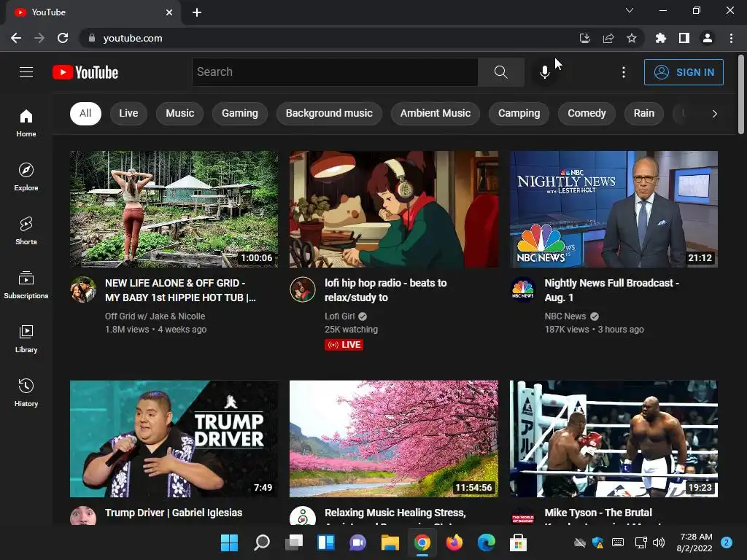Open new browser tab with plus
Screen dimensions: 747x560
click(197, 12)
